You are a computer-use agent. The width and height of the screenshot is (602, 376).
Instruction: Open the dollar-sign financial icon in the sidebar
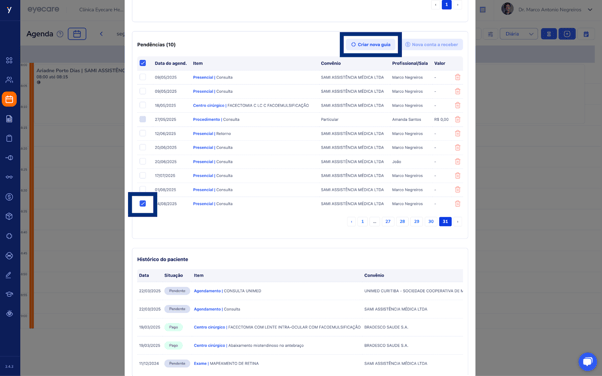[9, 197]
